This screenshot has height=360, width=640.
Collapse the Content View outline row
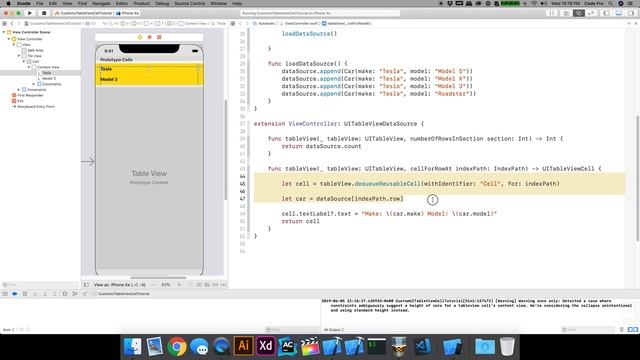pos(29,67)
